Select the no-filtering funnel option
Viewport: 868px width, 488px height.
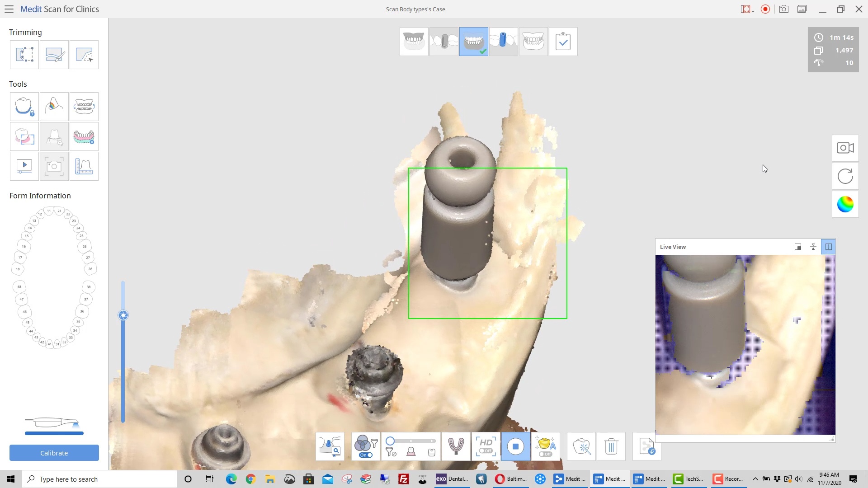[391, 452]
